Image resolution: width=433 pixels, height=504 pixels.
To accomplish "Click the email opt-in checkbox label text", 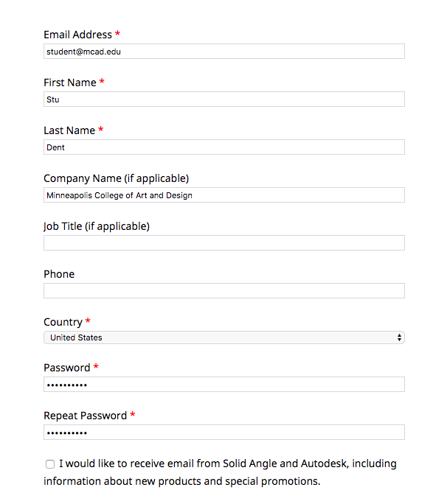I will 220,472.
